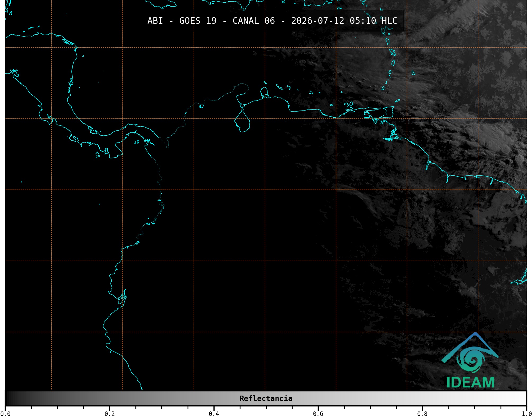
Task: Click the 0.8 colorbar tick label
Action: click(x=422, y=414)
